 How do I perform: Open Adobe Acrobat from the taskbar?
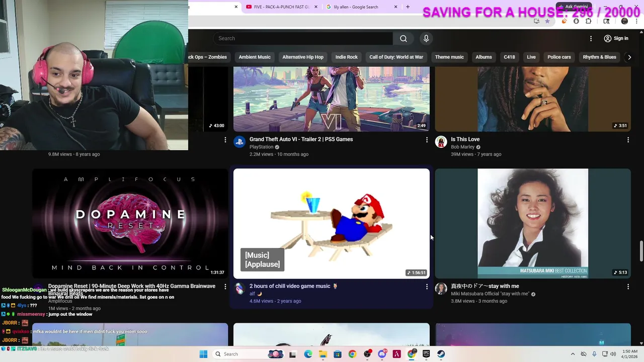coord(396,354)
